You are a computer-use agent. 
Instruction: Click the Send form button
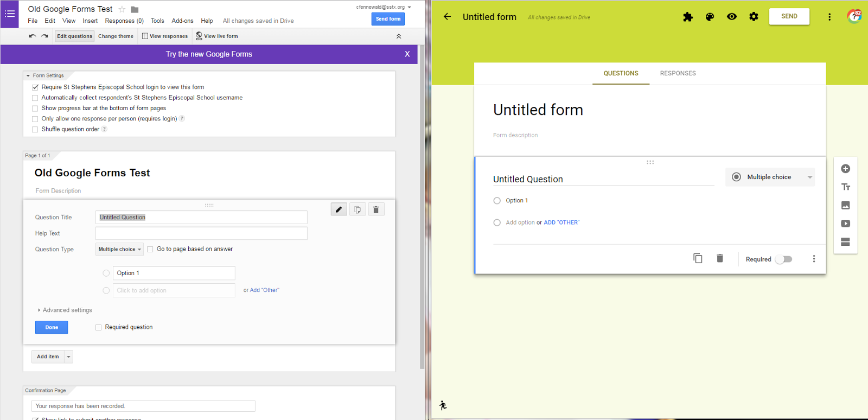point(388,19)
